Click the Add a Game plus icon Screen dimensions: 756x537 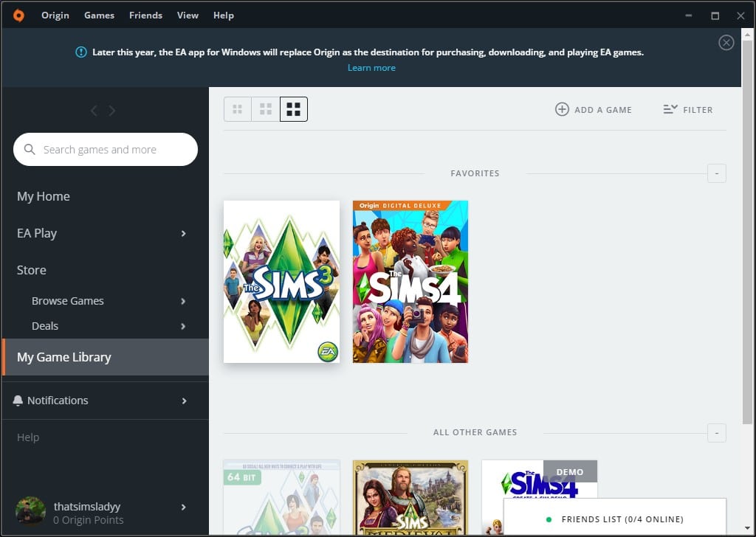point(562,109)
